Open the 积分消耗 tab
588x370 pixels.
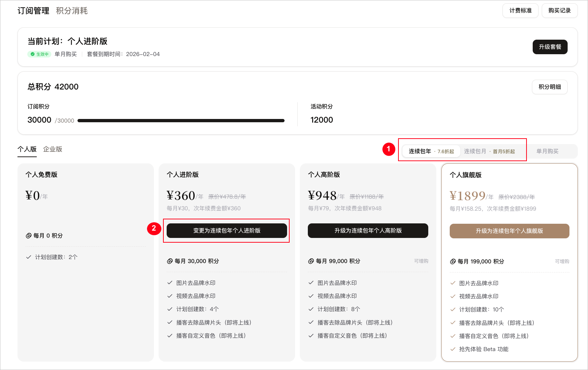72,11
